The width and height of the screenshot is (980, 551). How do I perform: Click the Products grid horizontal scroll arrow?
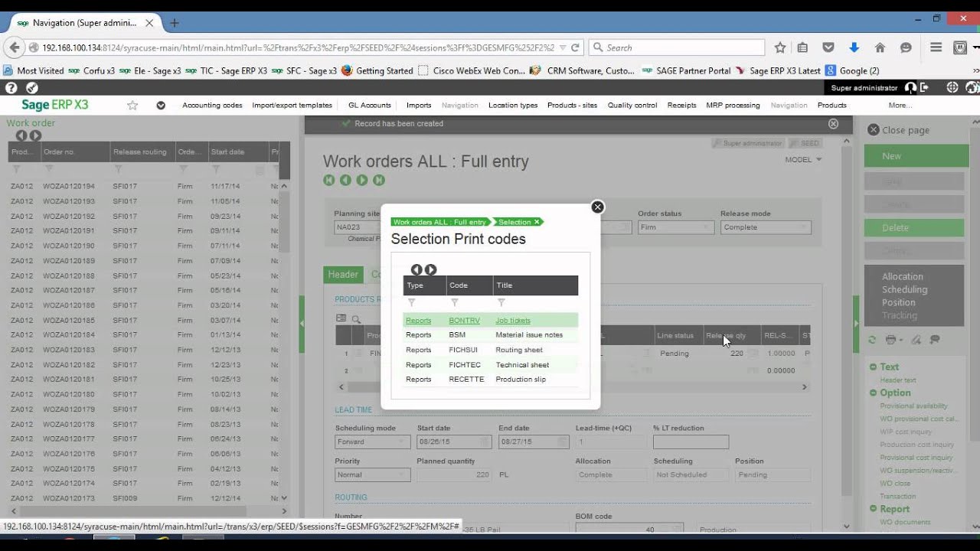[804, 387]
